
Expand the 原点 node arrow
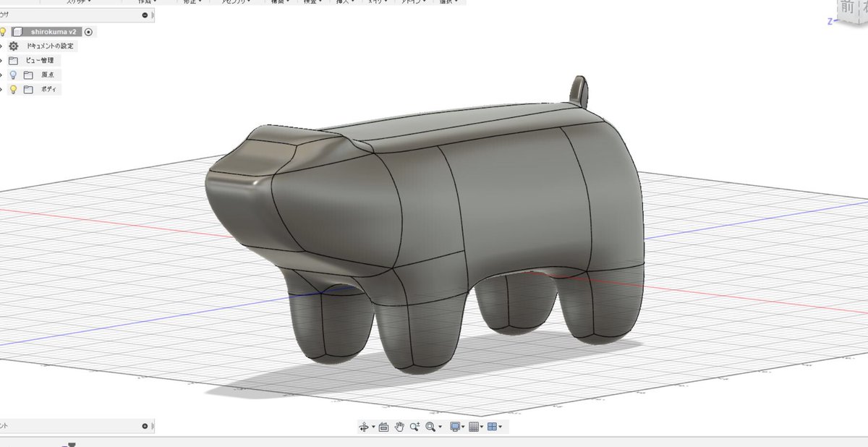pos(1,75)
